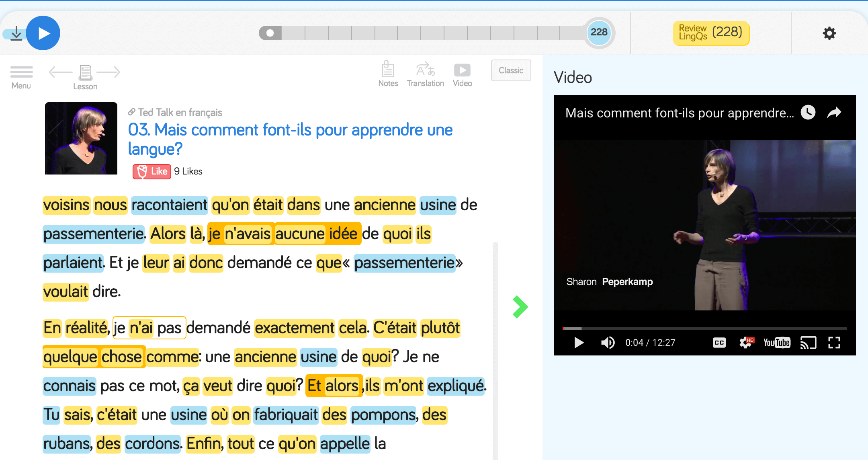
Task: Go to the next lesson arrow
Action: click(109, 72)
